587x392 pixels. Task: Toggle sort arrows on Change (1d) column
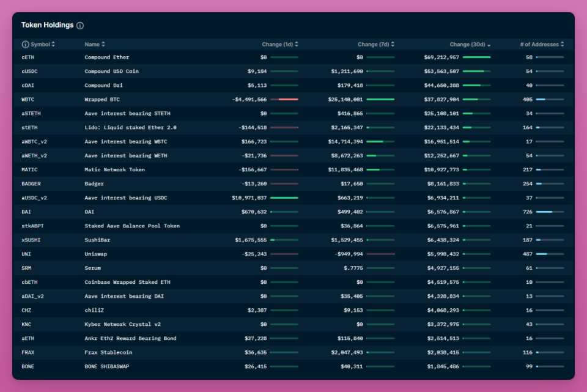297,45
